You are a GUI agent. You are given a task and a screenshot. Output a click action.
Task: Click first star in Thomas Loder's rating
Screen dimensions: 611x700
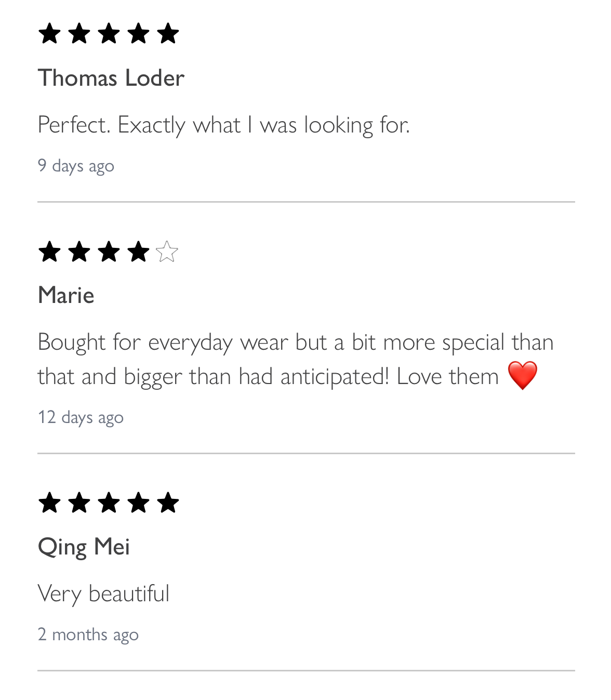49,34
